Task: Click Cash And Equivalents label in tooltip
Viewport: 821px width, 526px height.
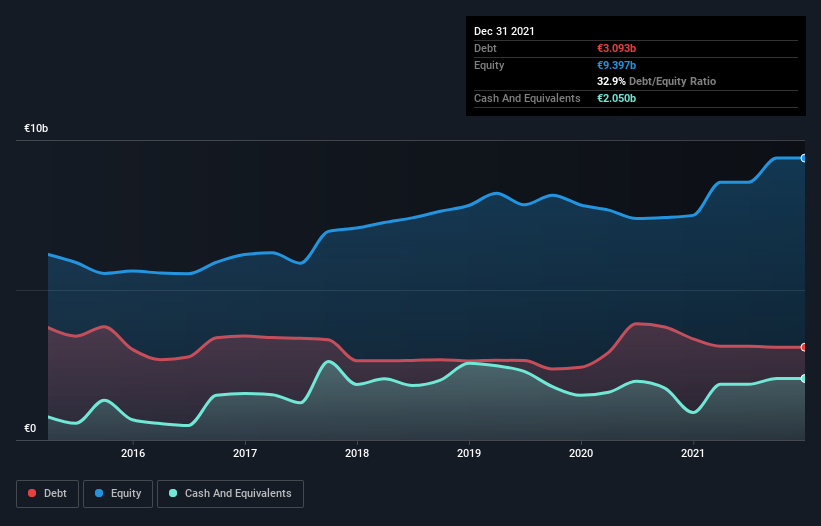Action: pyautogui.click(x=527, y=98)
